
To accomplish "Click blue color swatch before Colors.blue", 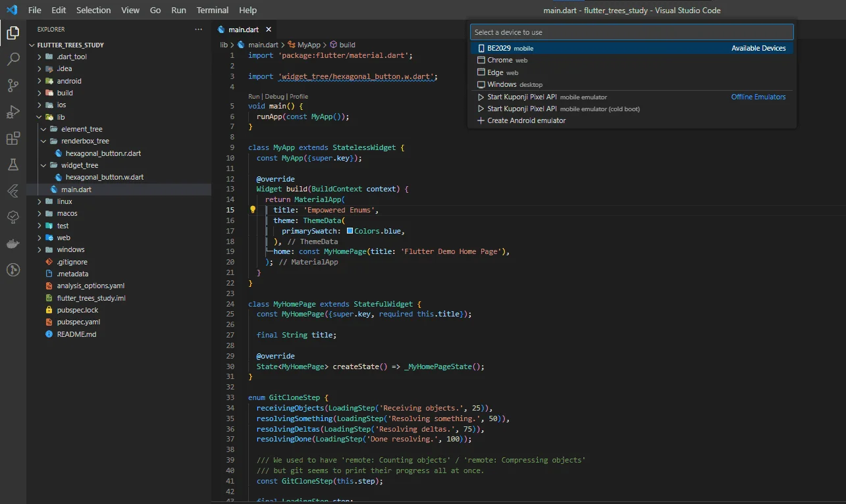I will point(350,231).
